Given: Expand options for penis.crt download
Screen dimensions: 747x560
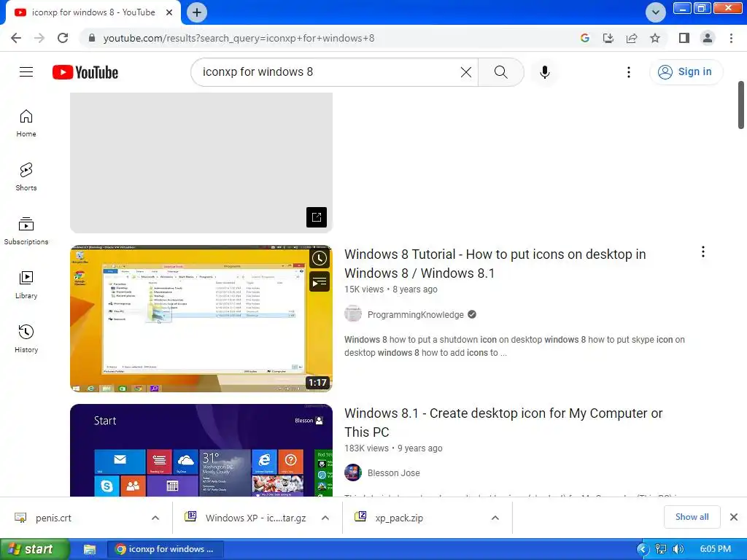Looking at the screenshot, I should coord(155,518).
